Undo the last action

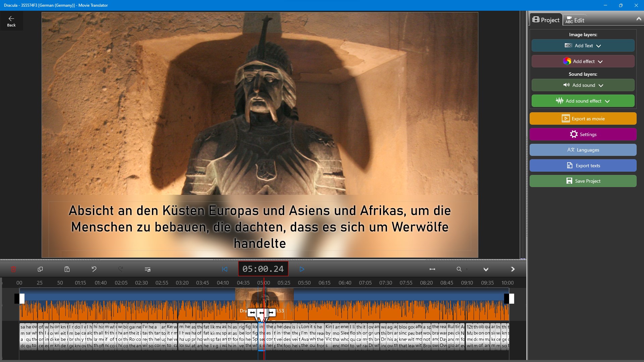94,269
